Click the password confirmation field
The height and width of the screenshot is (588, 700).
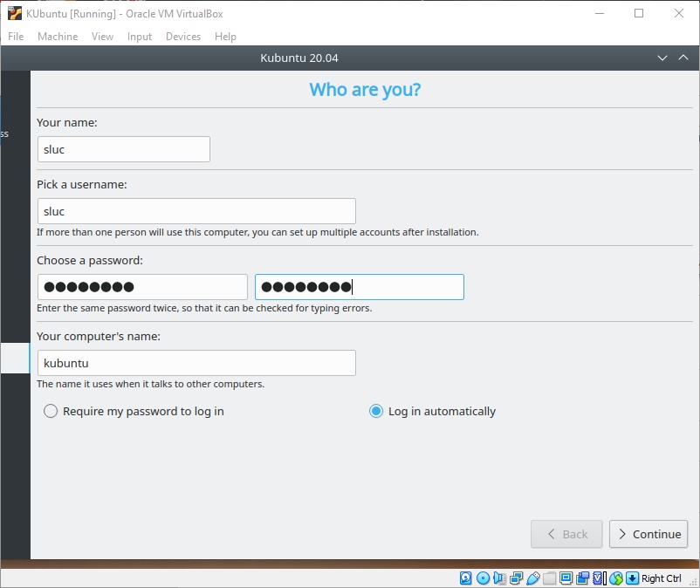coord(360,287)
